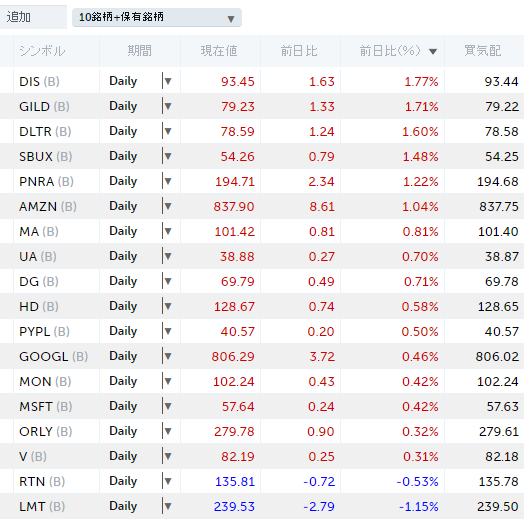Image resolution: width=524 pixels, height=519 pixels.
Task: Open the Daily period dropdown for DIS
Action: coord(140,81)
